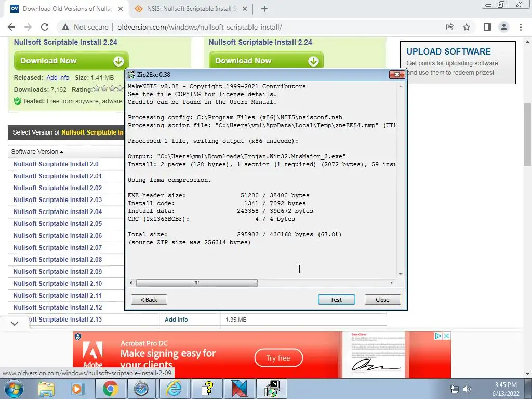Click the volume speaker icon in tray
Image resolution: width=532 pixels, height=399 pixels.
(x=467, y=389)
